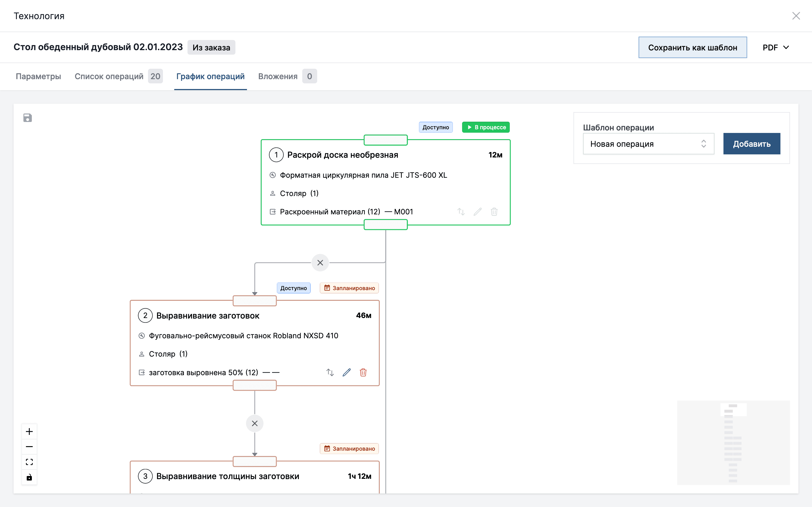
Task: Remove link between operations 2 and 3
Action: (255, 423)
